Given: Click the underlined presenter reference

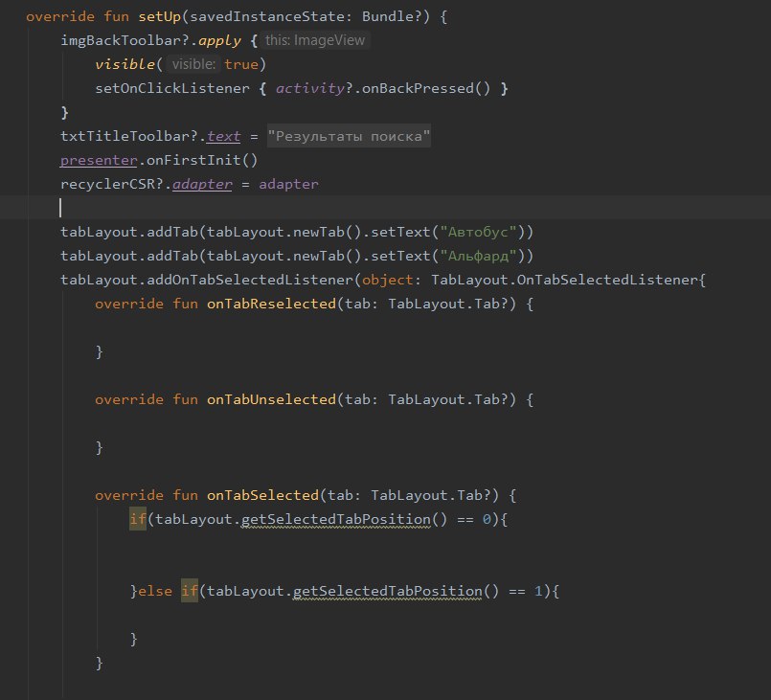Looking at the screenshot, I should (x=99, y=160).
